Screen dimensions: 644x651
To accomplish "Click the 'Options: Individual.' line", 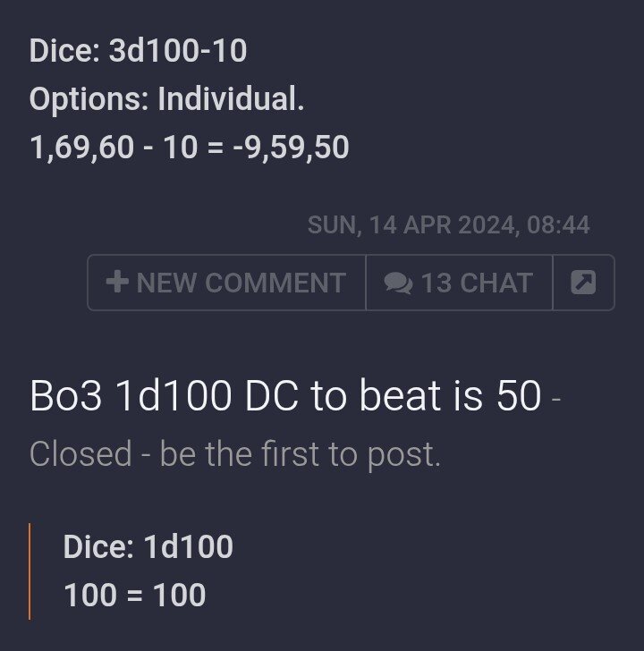I will pos(166,99).
